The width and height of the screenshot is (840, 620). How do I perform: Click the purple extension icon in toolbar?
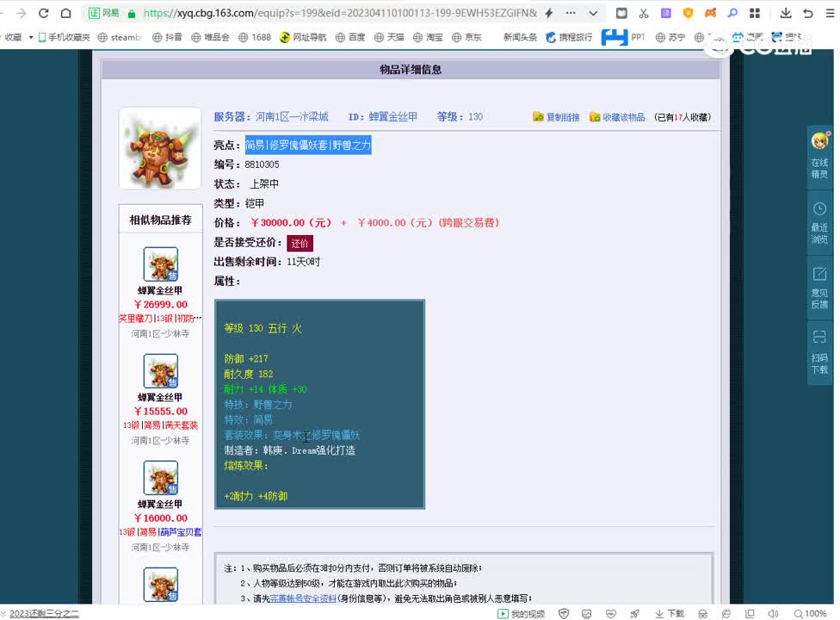point(666,14)
